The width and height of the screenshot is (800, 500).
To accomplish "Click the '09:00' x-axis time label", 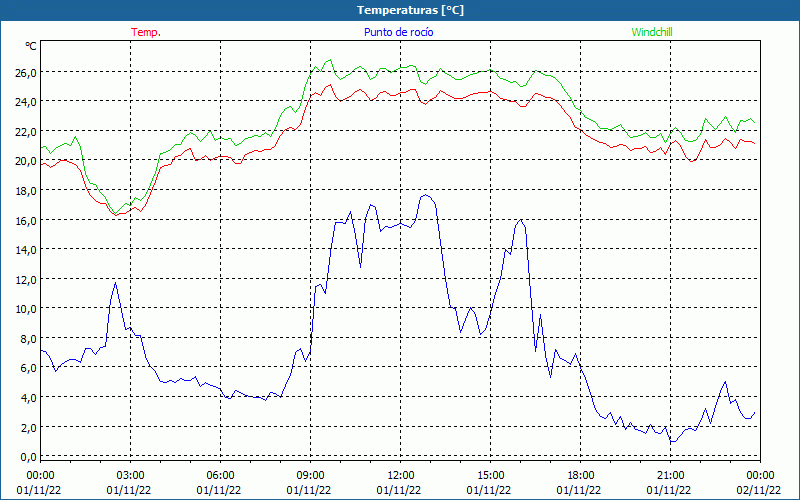I will (x=310, y=476).
